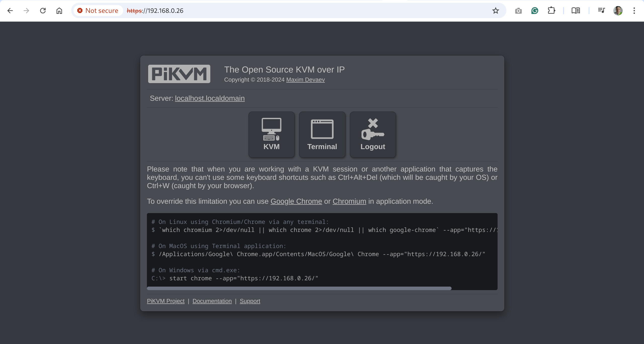Go to browser home page
644x344 pixels.
(x=59, y=11)
